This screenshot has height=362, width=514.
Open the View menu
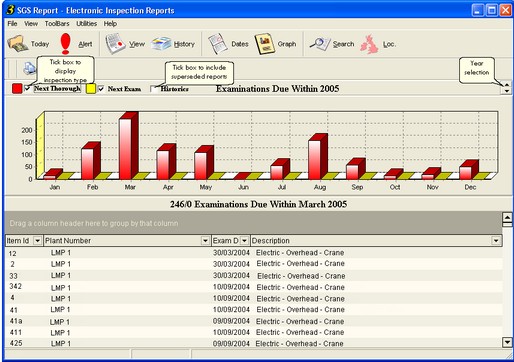(31, 24)
